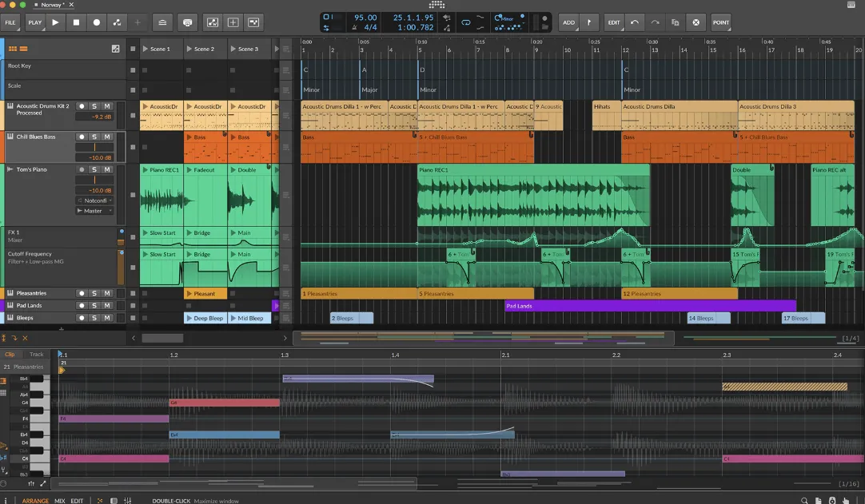Click the tempo value 95.00
This screenshot has height=504, width=865.
[365, 18]
